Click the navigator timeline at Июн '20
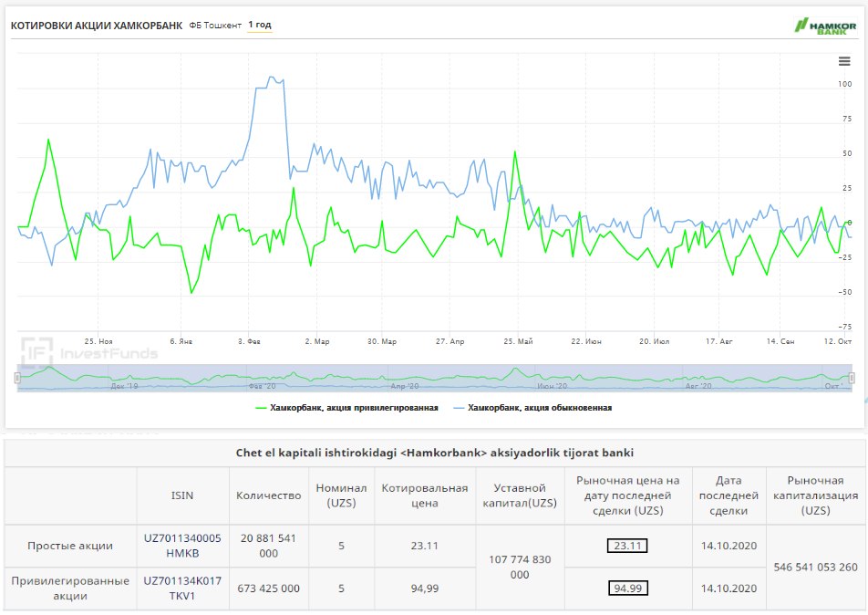 552,386
